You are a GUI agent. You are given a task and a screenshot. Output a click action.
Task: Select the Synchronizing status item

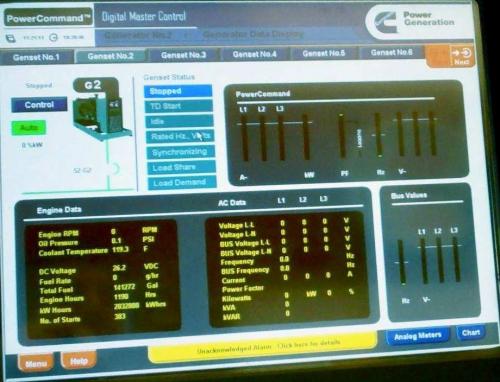click(180, 152)
